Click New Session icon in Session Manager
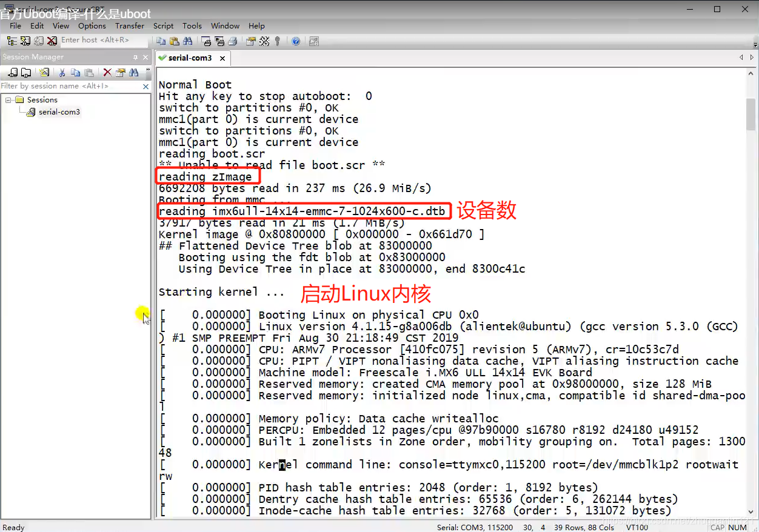 [x=44, y=73]
